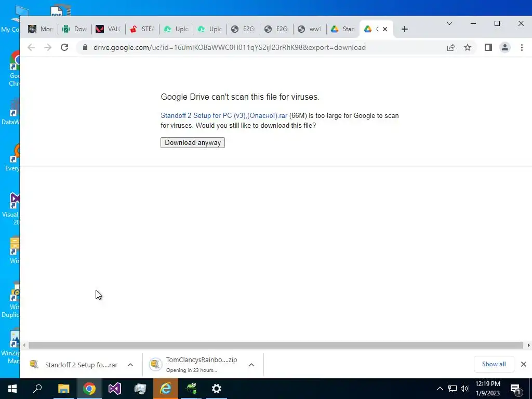Open the Chrome profile avatar

coord(505,47)
